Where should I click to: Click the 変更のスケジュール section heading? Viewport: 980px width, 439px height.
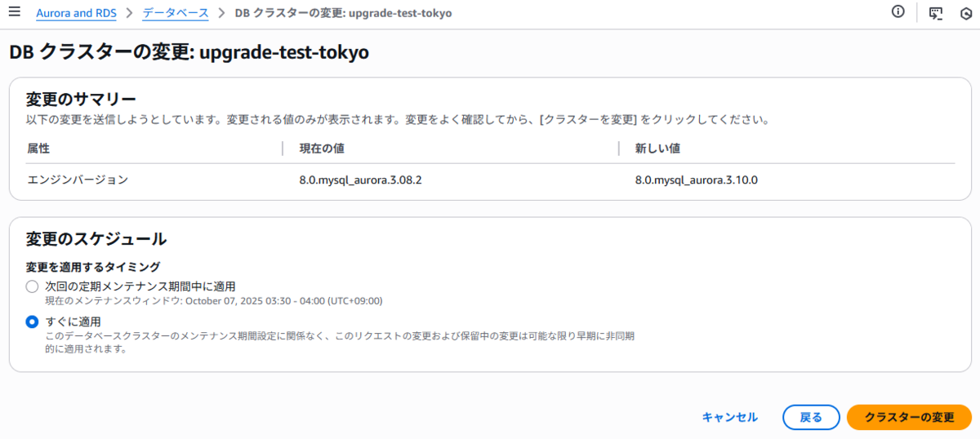click(x=96, y=239)
